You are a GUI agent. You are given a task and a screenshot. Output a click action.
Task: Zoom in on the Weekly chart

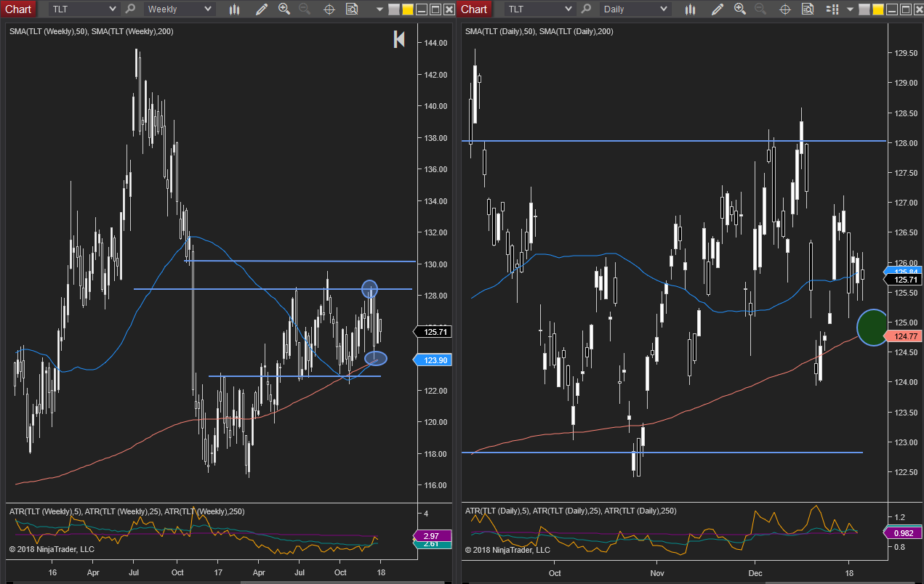click(284, 9)
